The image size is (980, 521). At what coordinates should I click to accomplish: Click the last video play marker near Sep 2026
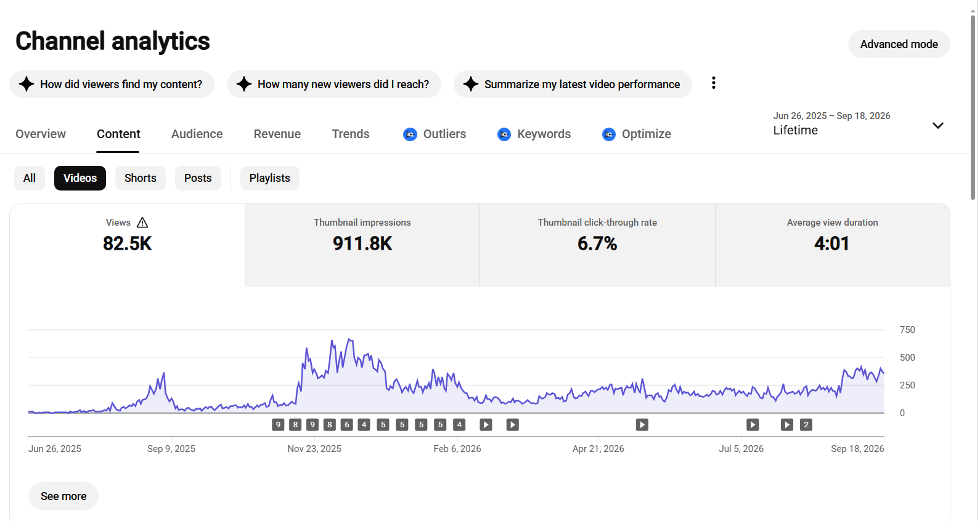coord(787,424)
